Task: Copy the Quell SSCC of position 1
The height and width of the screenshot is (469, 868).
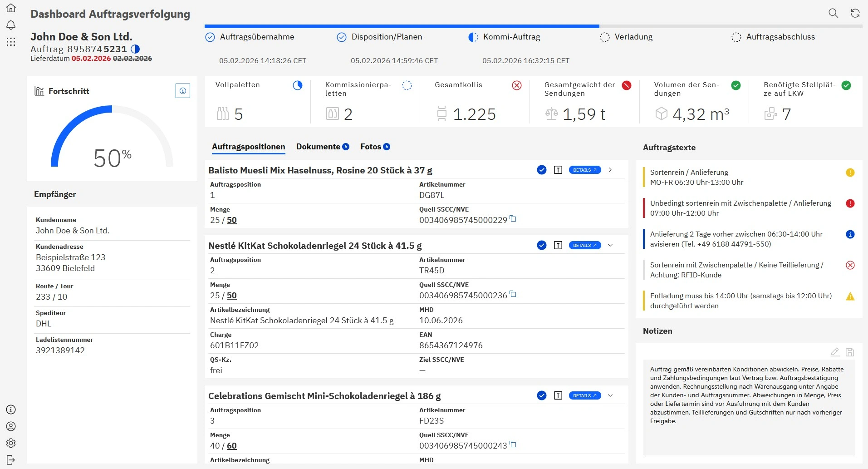Action: tap(513, 219)
